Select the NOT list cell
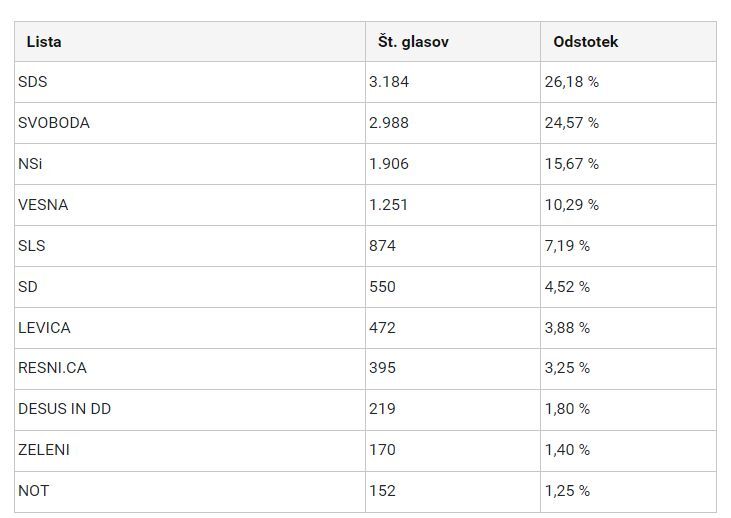 (33, 491)
